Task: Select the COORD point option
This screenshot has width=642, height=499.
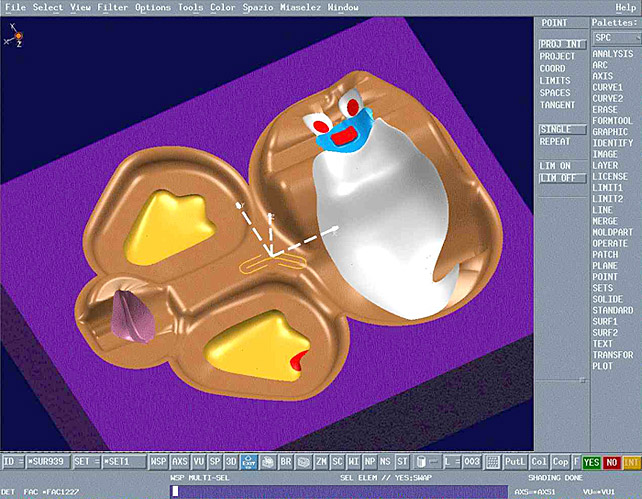Action: pos(552,68)
